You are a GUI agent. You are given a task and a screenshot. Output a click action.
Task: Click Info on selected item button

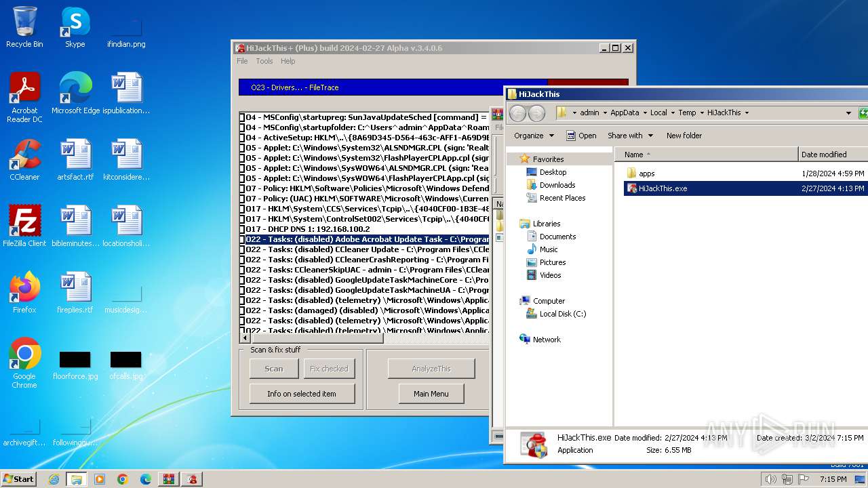coord(302,394)
